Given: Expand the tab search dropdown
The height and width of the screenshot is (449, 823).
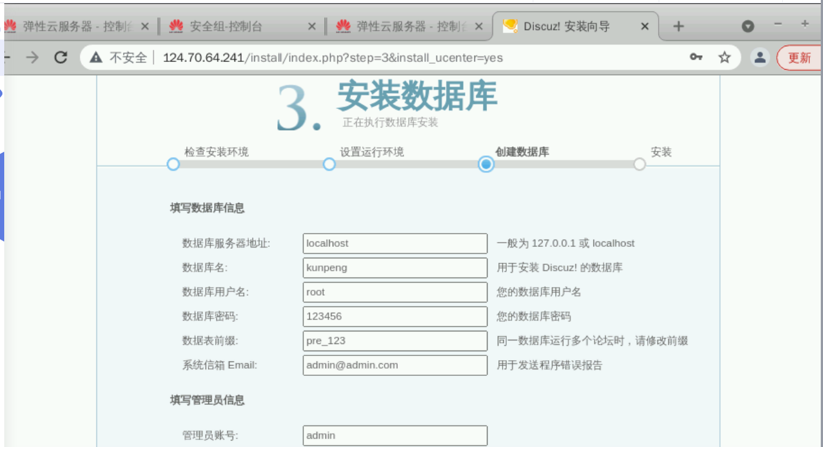Looking at the screenshot, I should (748, 26).
